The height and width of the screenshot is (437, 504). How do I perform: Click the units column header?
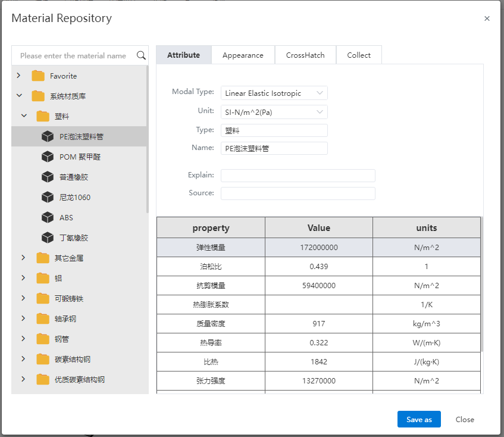[427, 227]
